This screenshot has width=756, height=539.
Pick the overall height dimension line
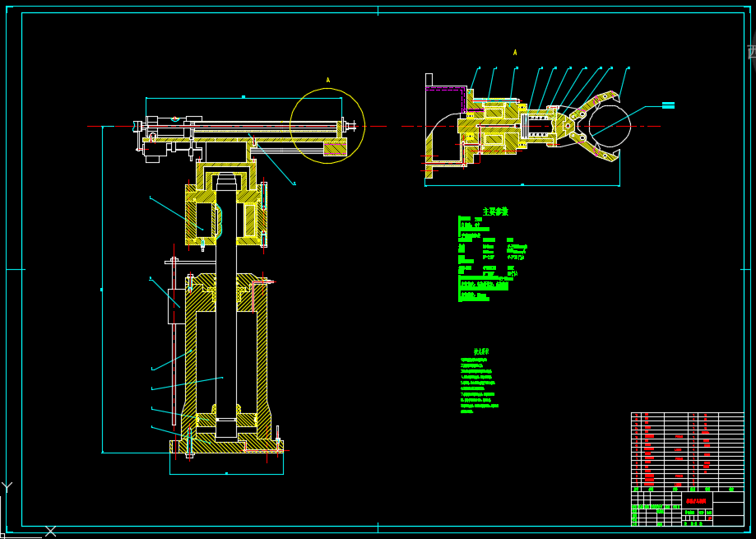[102, 290]
